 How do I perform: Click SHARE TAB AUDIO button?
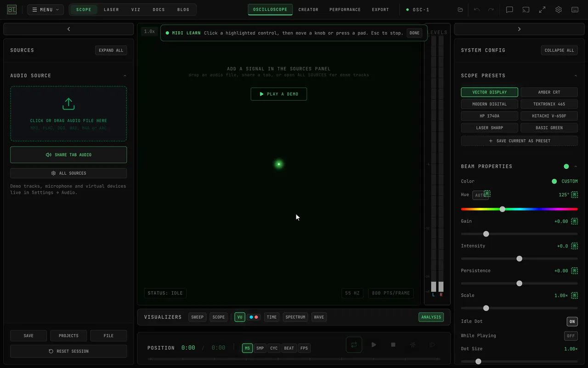coord(68,155)
